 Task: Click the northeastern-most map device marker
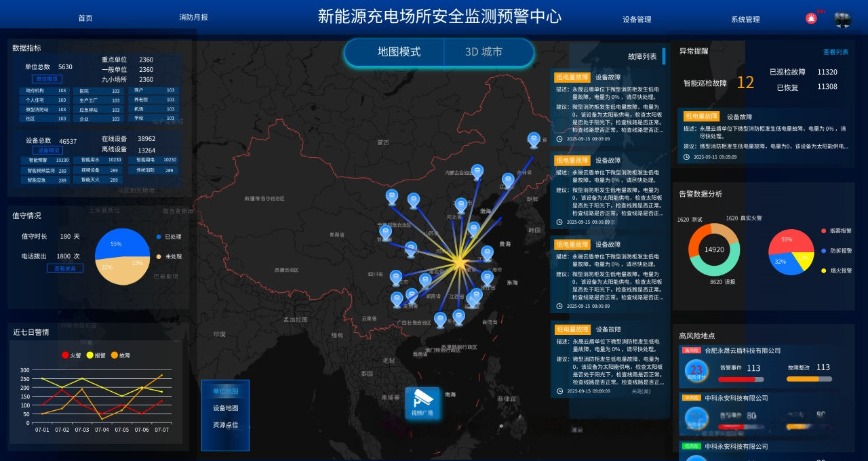(x=534, y=140)
